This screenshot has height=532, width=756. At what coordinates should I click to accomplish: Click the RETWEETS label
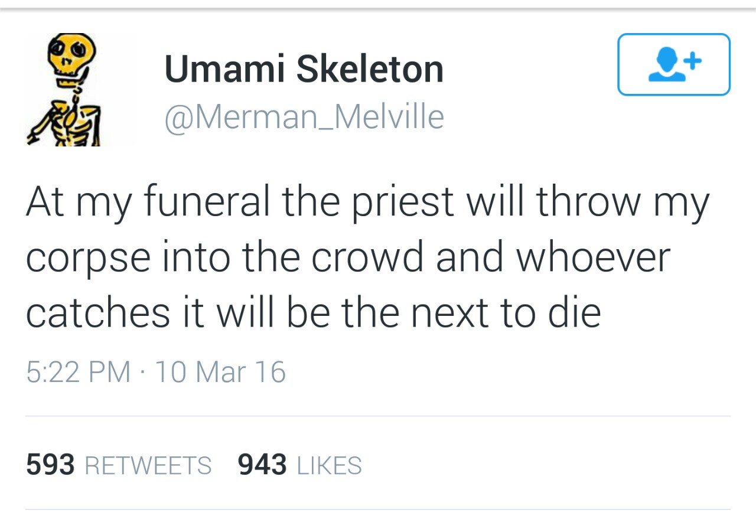click(x=148, y=466)
